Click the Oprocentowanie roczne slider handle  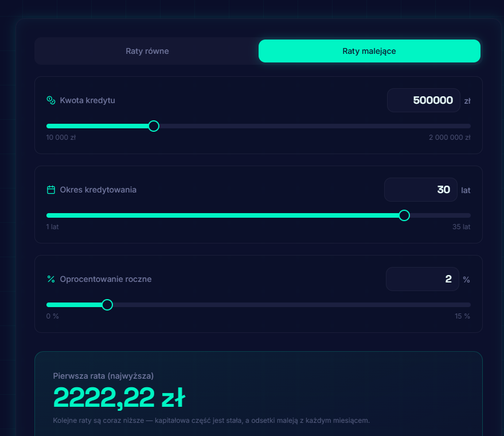[x=107, y=304]
